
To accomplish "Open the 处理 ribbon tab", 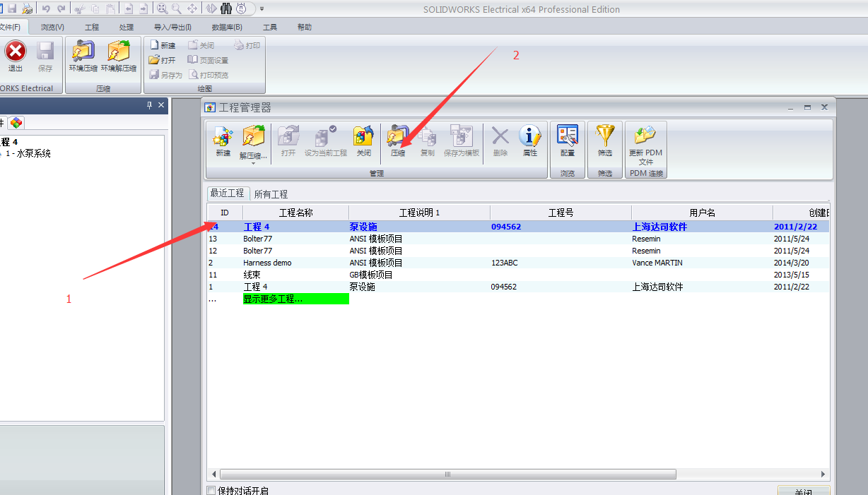I will coord(127,27).
